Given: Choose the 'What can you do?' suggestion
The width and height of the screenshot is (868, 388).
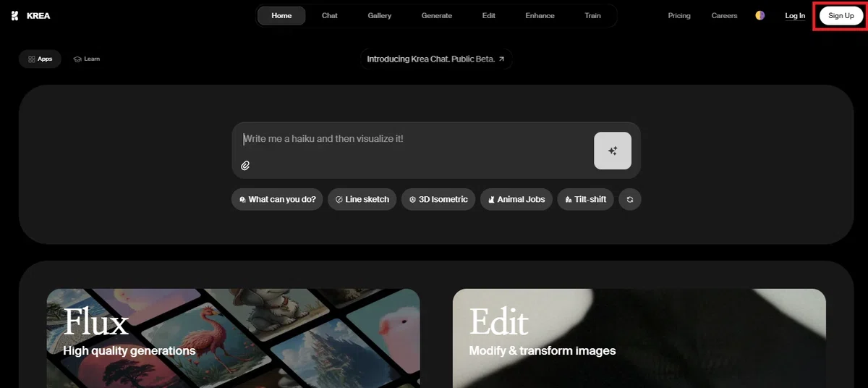Looking at the screenshot, I should [x=277, y=199].
